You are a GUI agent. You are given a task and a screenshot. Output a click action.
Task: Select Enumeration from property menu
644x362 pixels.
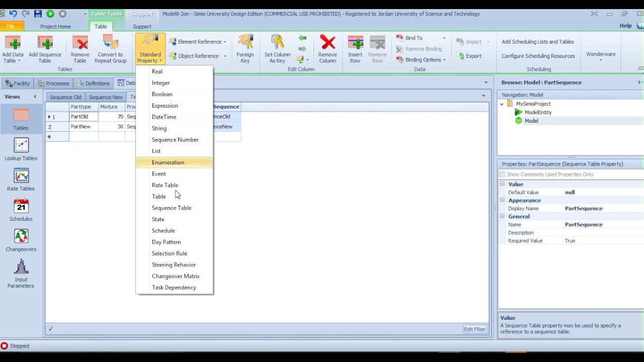[174, 162]
